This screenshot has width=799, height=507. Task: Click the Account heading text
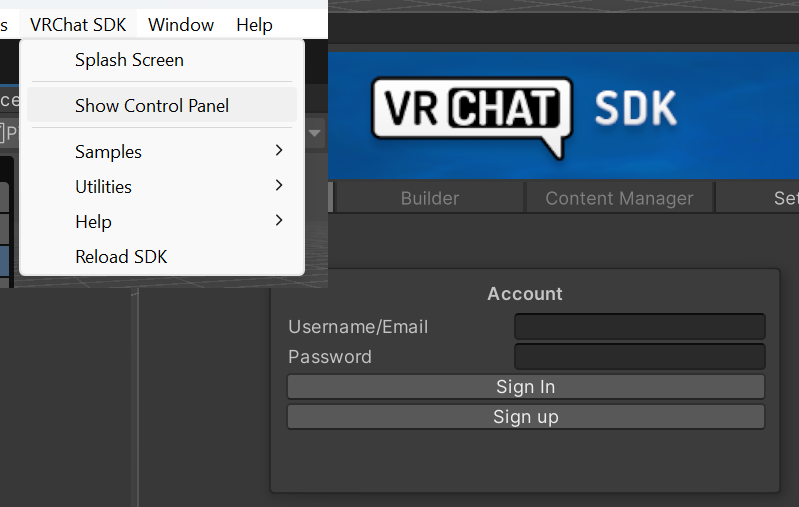coord(525,293)
